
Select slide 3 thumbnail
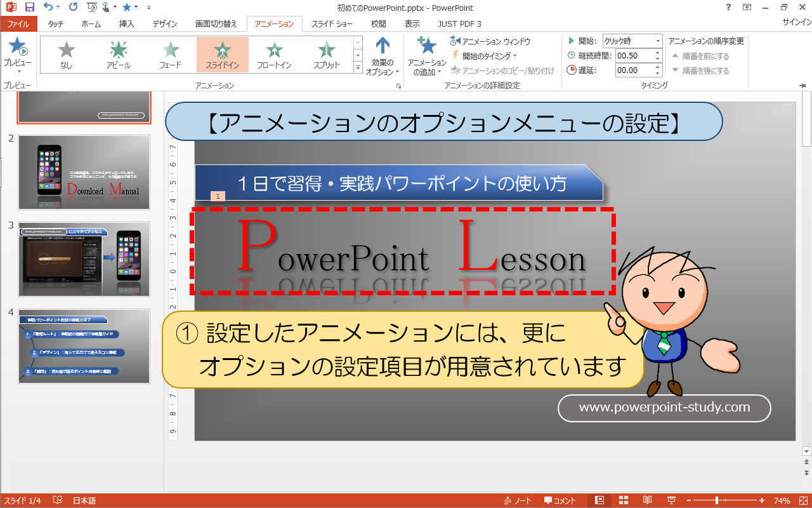[x=84, y=259]
